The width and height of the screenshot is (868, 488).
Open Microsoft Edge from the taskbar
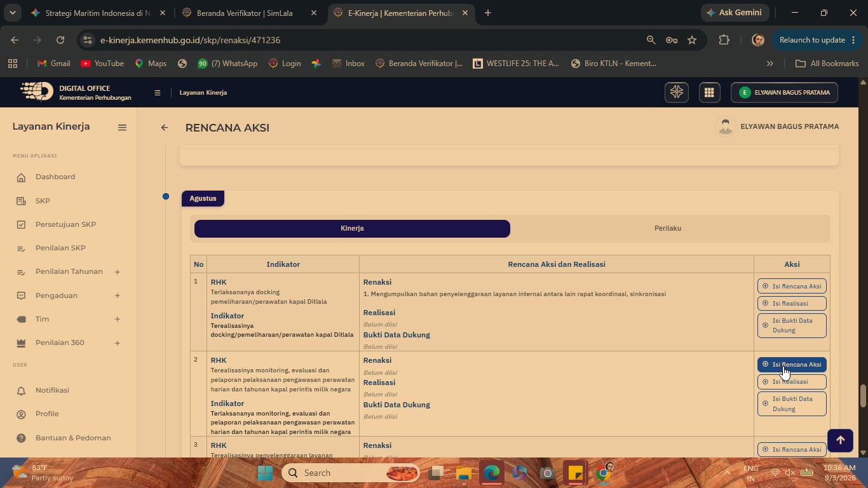[x=492, y=473]
